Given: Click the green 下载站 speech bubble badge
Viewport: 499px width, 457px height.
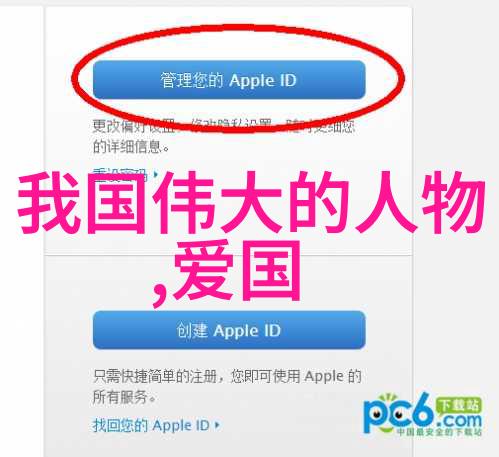Looking at the screenshot, I should tap(459, 406).
